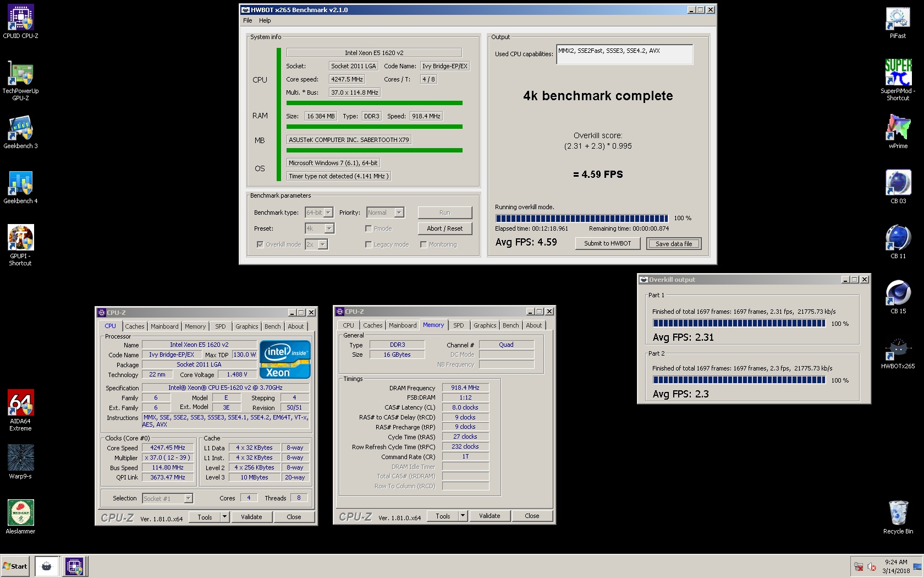Click the ASUSTeK SABERTOOTH X79 motherboard field
The height and width of the screenshot is (578, 924).
pyautogui.click(x=349, y=140)
